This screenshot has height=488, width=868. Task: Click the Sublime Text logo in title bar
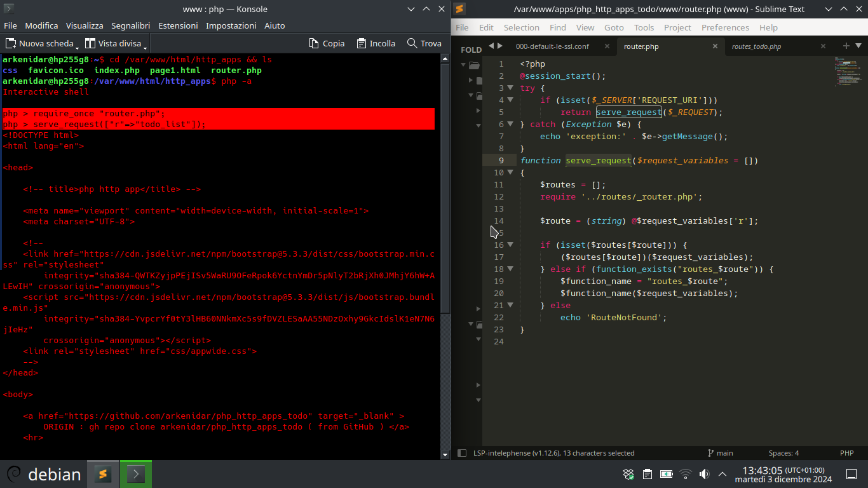460,9
